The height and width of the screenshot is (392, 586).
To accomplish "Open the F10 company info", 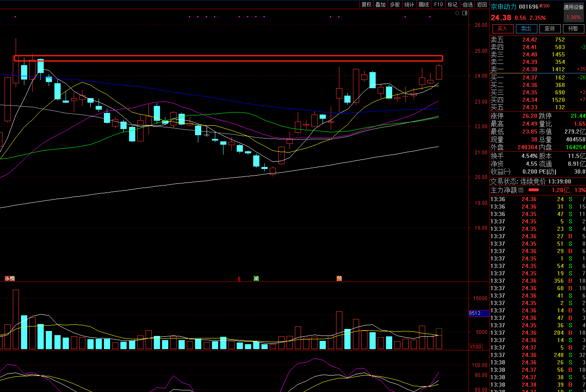I will (x=438, y=5).
